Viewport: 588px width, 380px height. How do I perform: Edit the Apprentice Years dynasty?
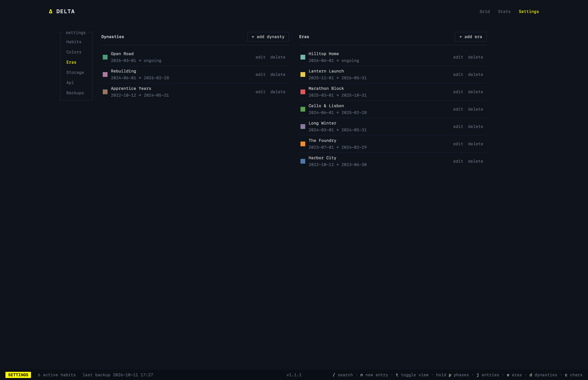click(260, 92)
